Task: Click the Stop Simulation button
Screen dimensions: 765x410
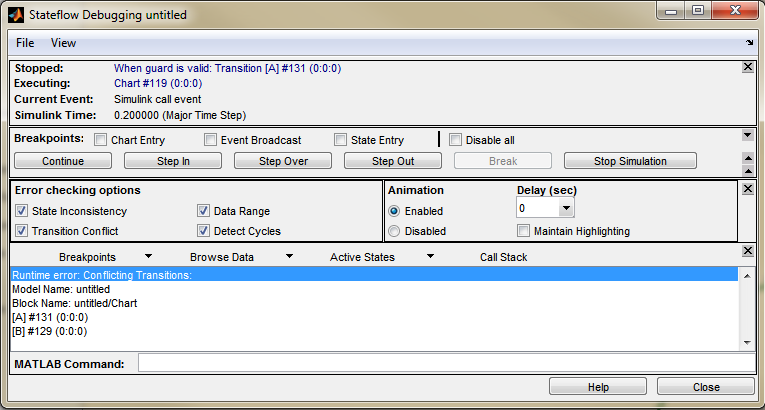Action: point(629,161)
